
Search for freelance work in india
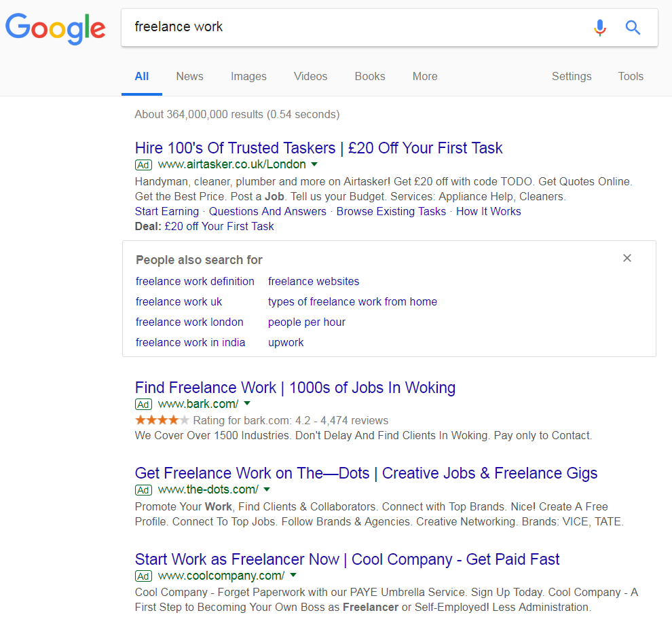(190, 343)
